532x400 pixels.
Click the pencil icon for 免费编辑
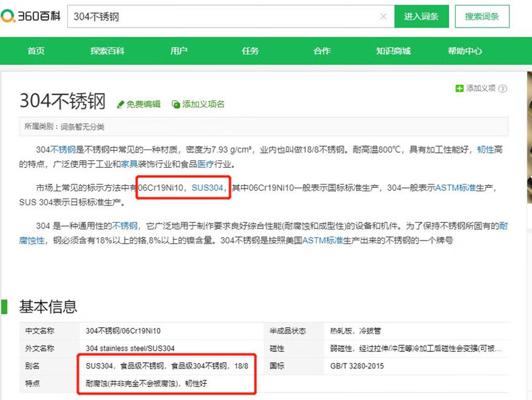pyautogui.click(x=121, y=104)
